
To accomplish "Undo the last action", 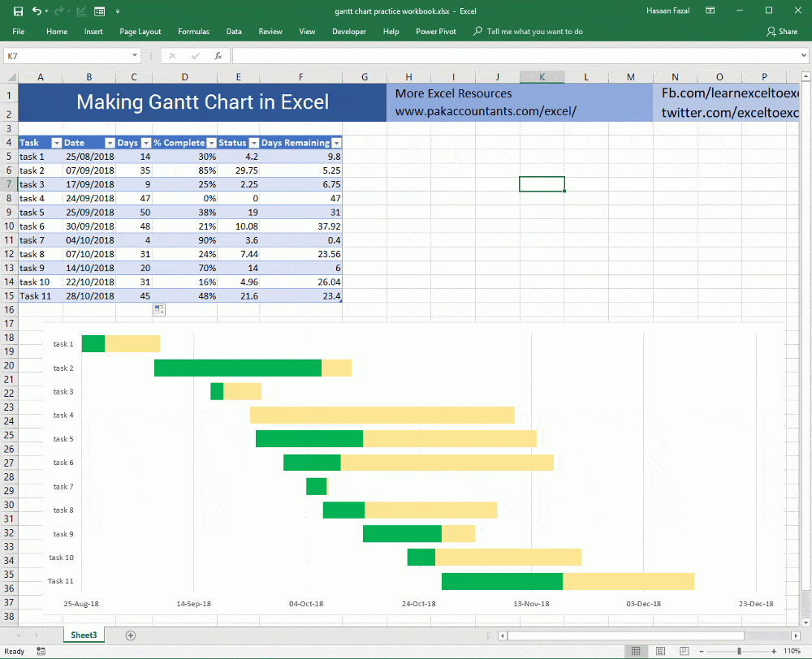I will [37, 11].
